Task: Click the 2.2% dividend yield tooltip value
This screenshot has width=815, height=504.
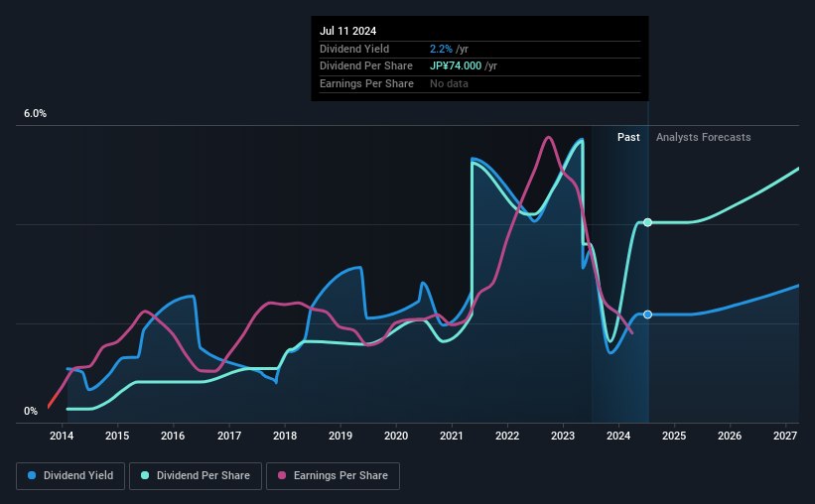Action: click(441, 49)
